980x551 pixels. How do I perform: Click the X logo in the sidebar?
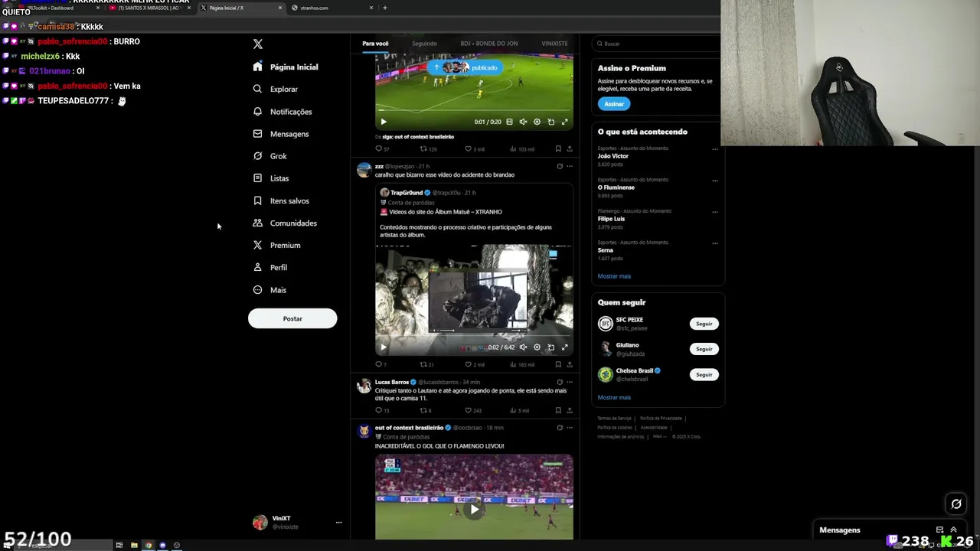258,44
